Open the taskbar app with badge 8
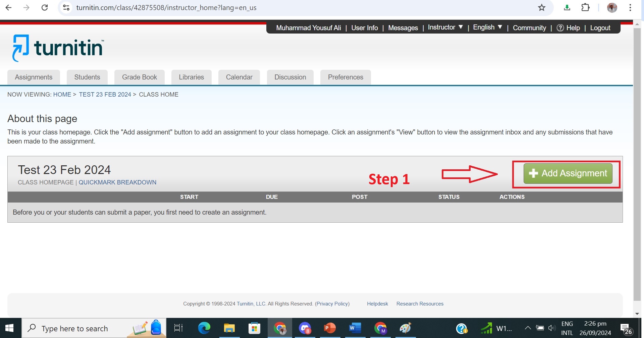The height and width of the screenshot is (338, 644). click(x=305, y=328)
